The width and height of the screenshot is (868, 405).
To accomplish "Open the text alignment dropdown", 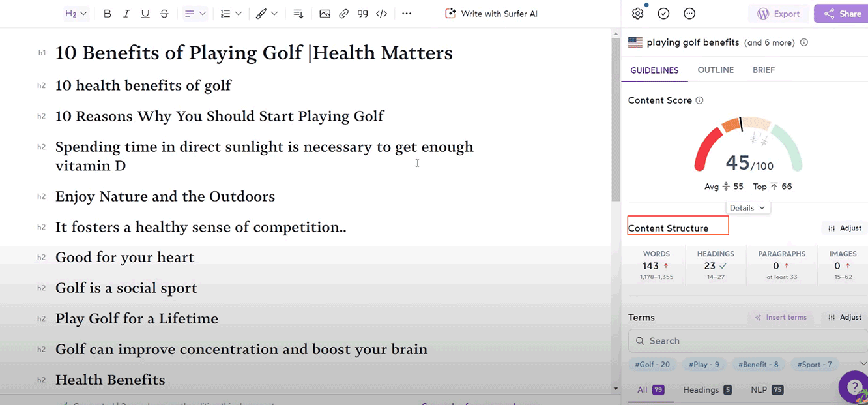I will [195, 14].
